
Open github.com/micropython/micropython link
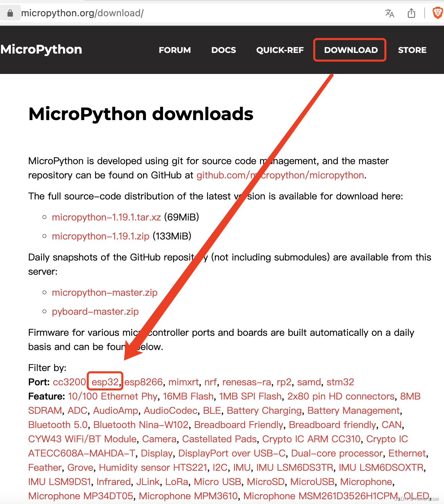[280, 175]
